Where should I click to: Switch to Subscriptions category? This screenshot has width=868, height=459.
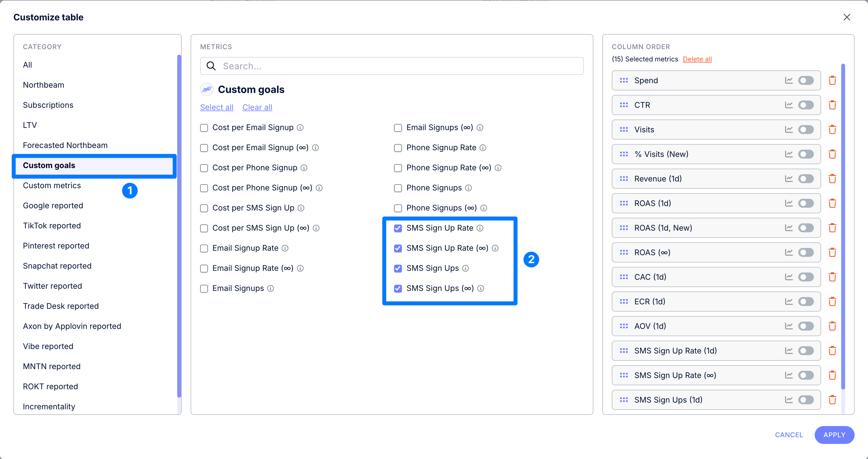point(48,105)
